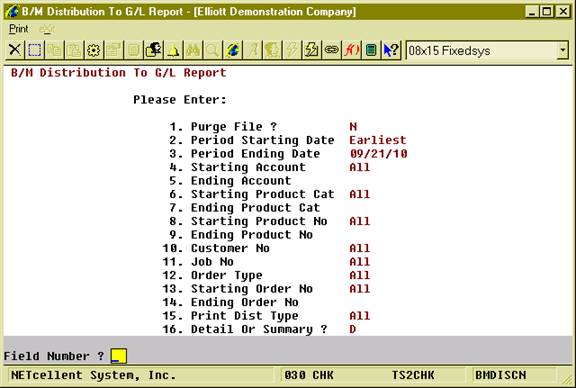This screenshot has height=388, width=576.
Task: Open the teal calculator toolbar icon
Action: (x=371, y=50)
